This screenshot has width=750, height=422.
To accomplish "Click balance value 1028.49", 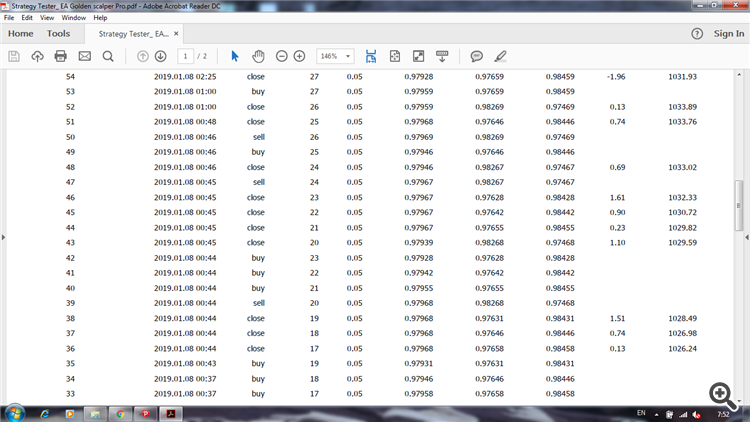I will 683,319.
